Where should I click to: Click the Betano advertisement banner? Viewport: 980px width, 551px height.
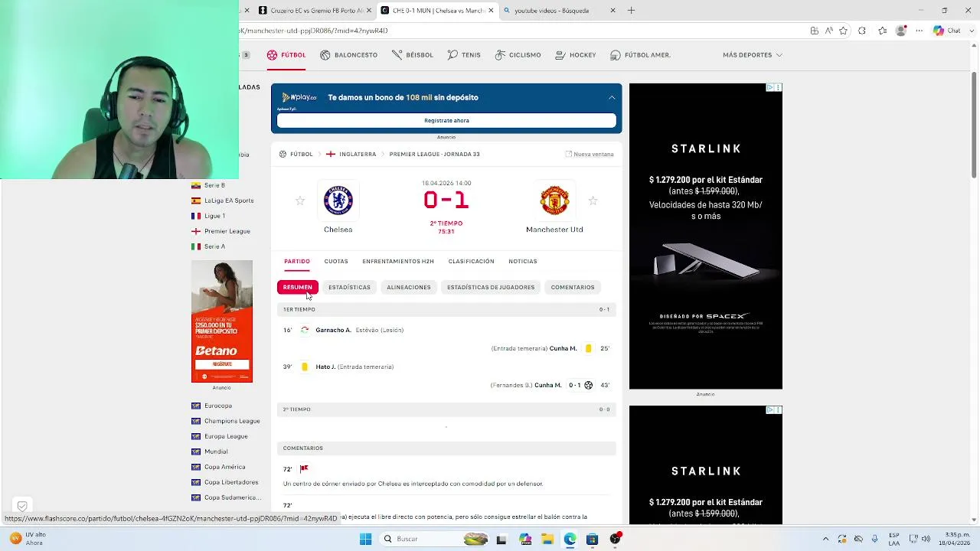222,321
